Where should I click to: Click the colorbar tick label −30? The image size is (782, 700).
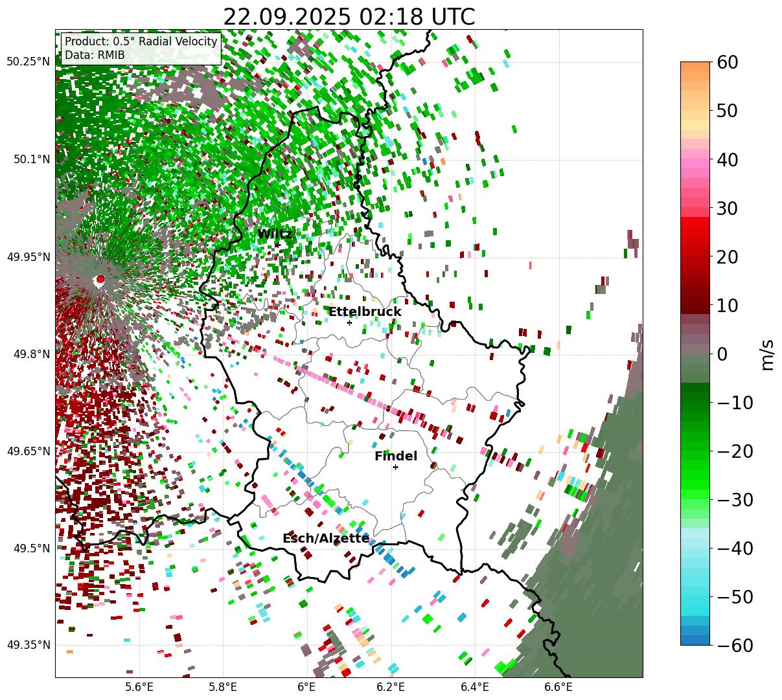pos(735,500)
